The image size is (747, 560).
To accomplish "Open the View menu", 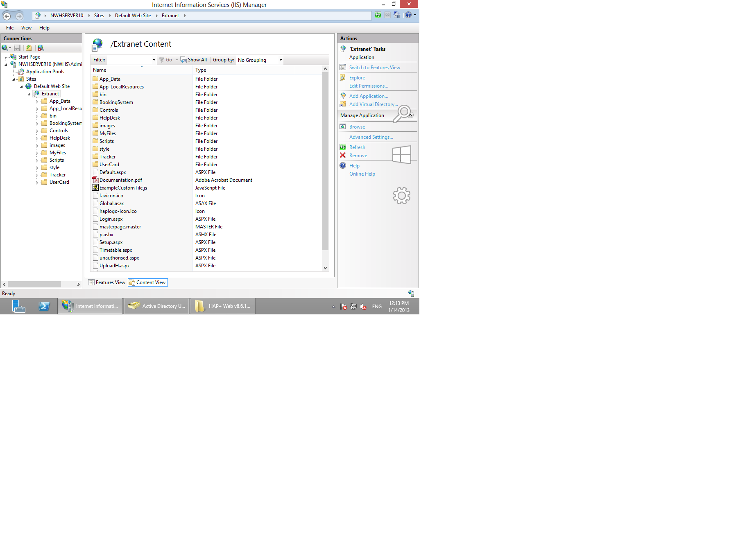I will click(26, 27).
